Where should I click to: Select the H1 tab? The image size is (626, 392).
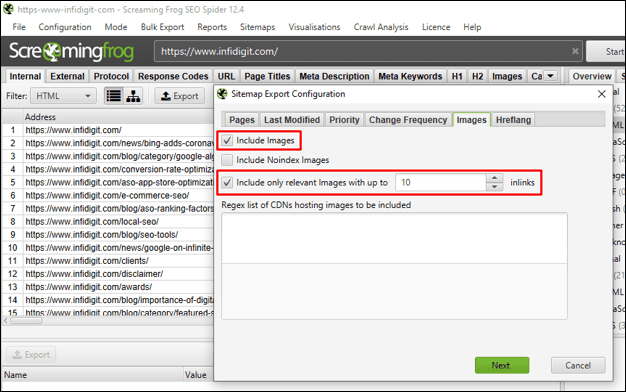[457, 76]
